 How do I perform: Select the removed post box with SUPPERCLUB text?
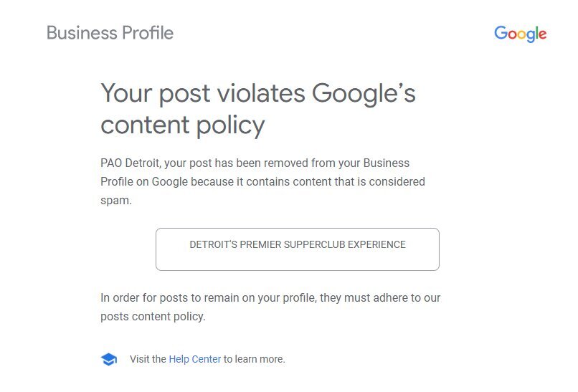pos(298,249)
